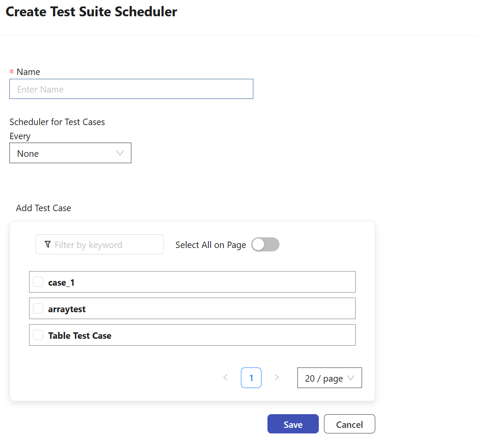Focus the Enter Name input field
Screen dimensions: 478x448
pyautogui.click(x=131, y=89)
